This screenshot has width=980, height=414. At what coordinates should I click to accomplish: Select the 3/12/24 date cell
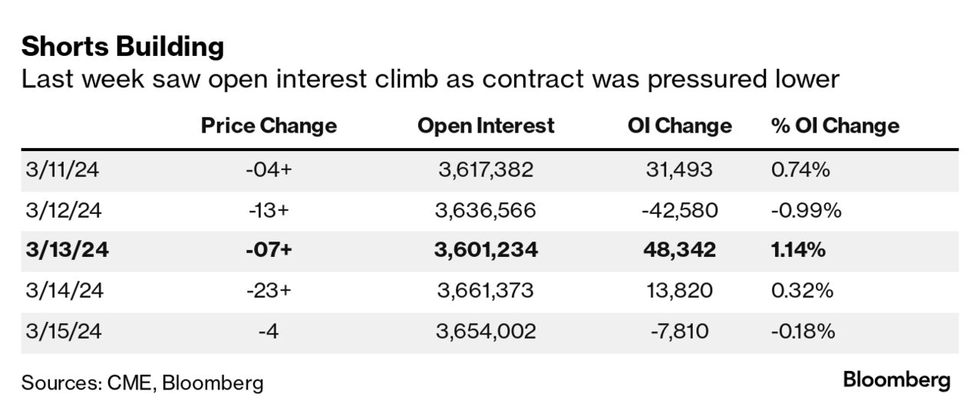click(61, 210)
